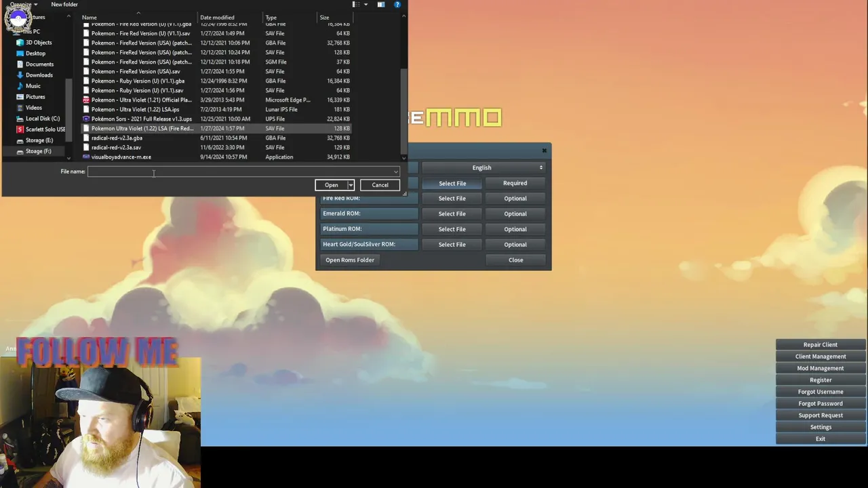Expand the view options arrow beside layout icon
Image resolution: width=868 pixels, height=488 pixels.
[366, 5]
